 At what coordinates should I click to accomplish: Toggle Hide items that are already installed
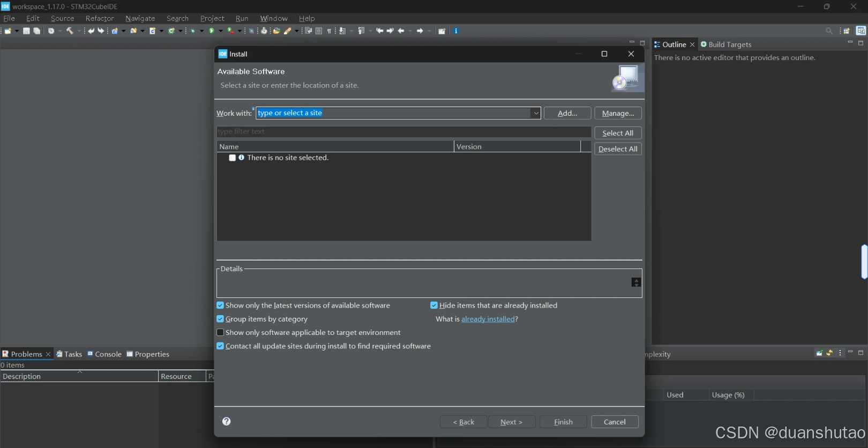434,305
